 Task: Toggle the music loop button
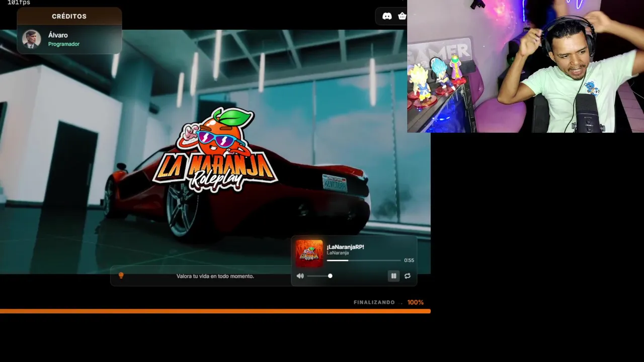pos(408,276)
